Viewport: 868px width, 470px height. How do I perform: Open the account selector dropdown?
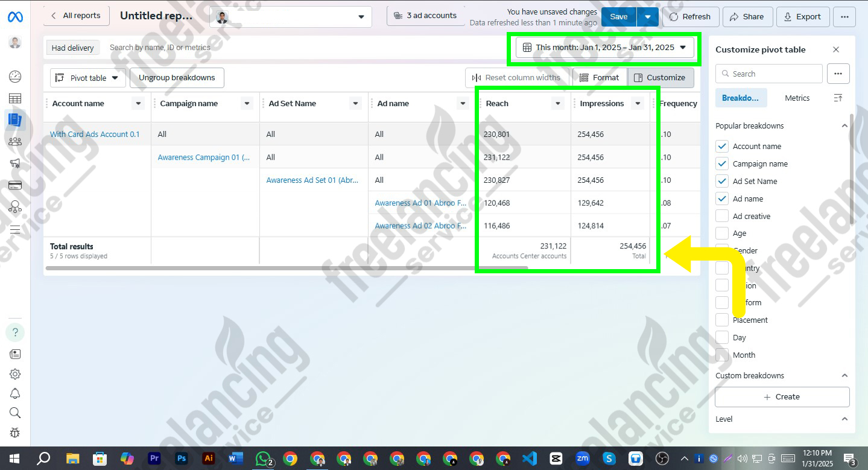pyautogui.click(x=291, y=17)
